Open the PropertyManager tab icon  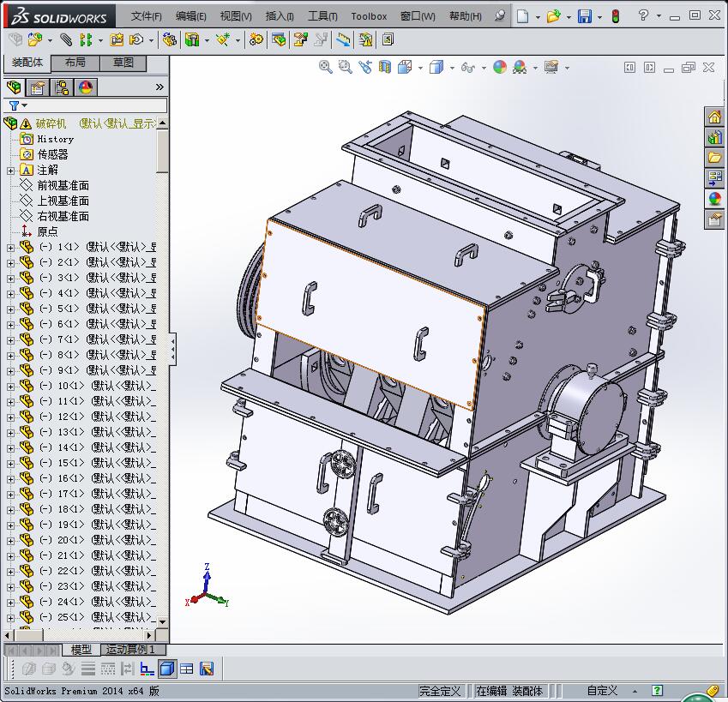click(38, 87)
